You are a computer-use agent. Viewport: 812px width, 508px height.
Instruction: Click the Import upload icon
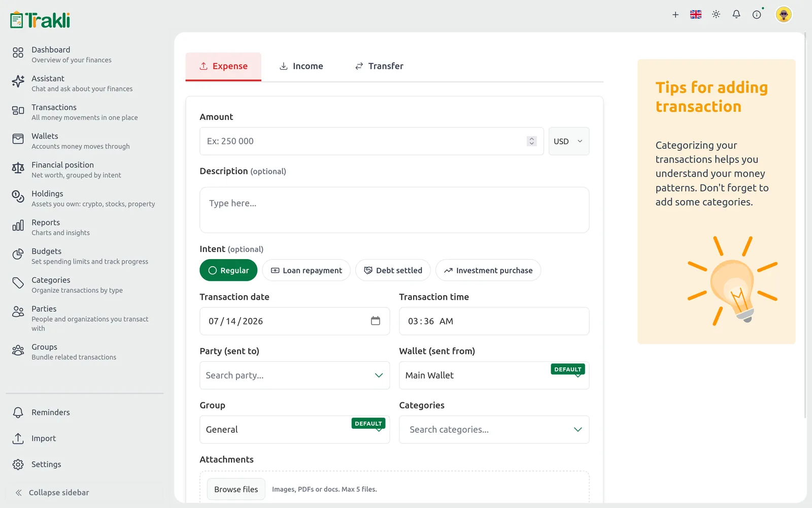coord(18,438)
